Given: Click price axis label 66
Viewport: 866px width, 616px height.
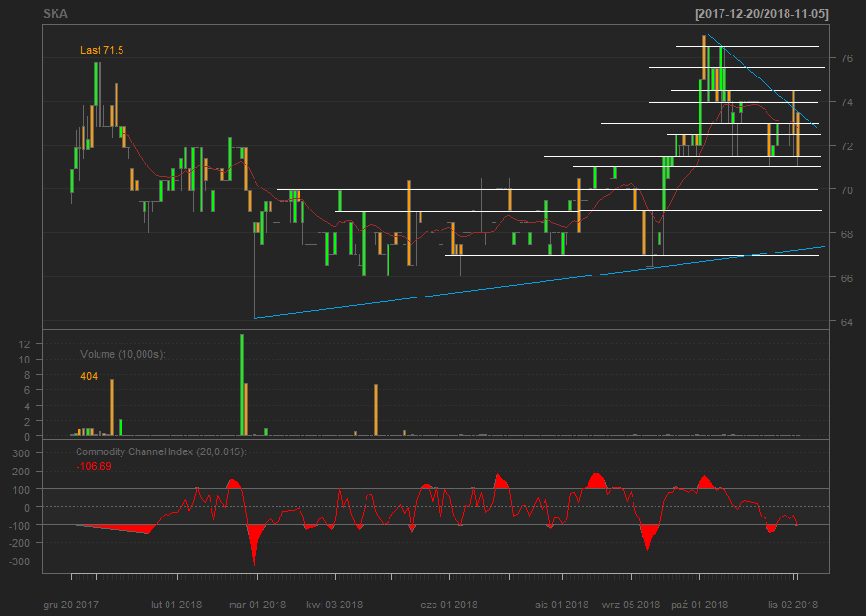Looking at the screenshot, I should [846, 278].
